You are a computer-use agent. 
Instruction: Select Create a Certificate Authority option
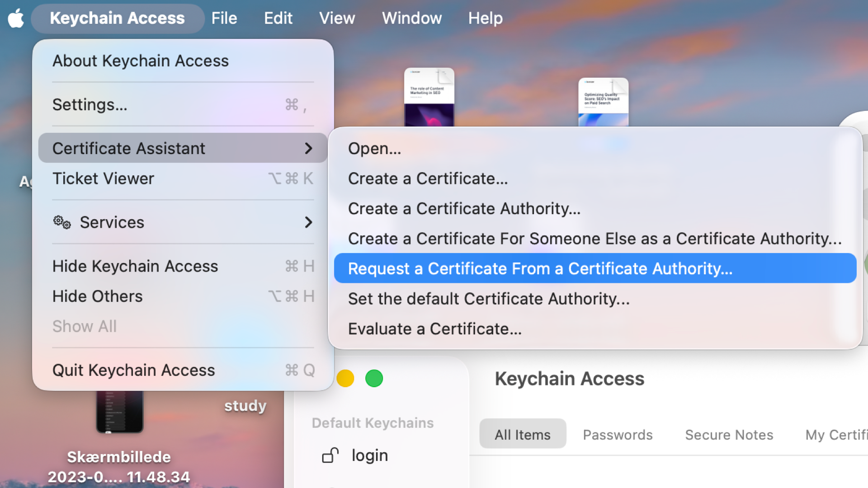pyautogui.click(x=464, y=209)
